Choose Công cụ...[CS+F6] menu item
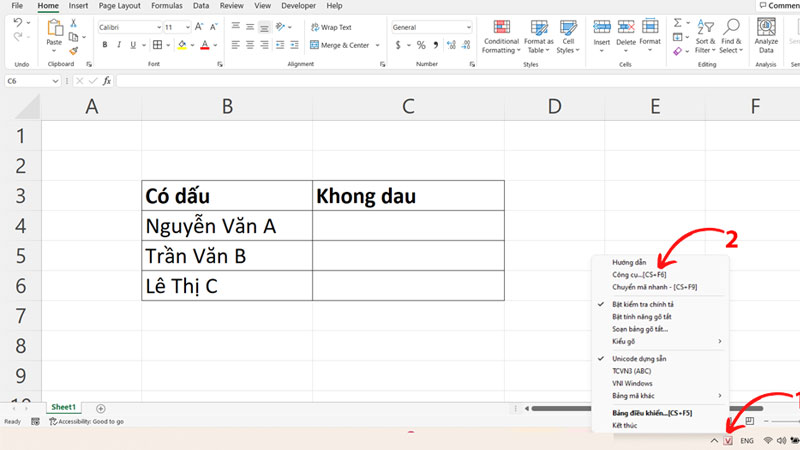The image size is (800, 450). pos(639,274)
